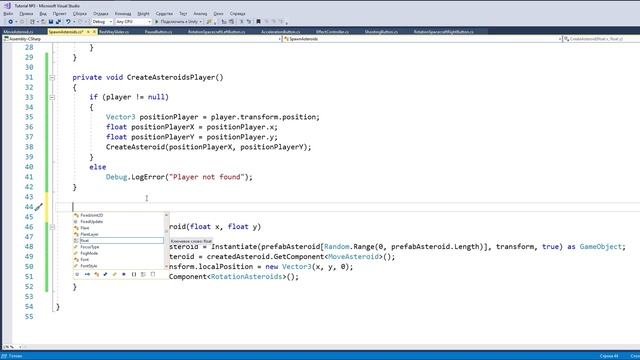The image size is (640, 360).
Task: Open the Окно menu
Action: pyautogui.click(x=218, y=13)
